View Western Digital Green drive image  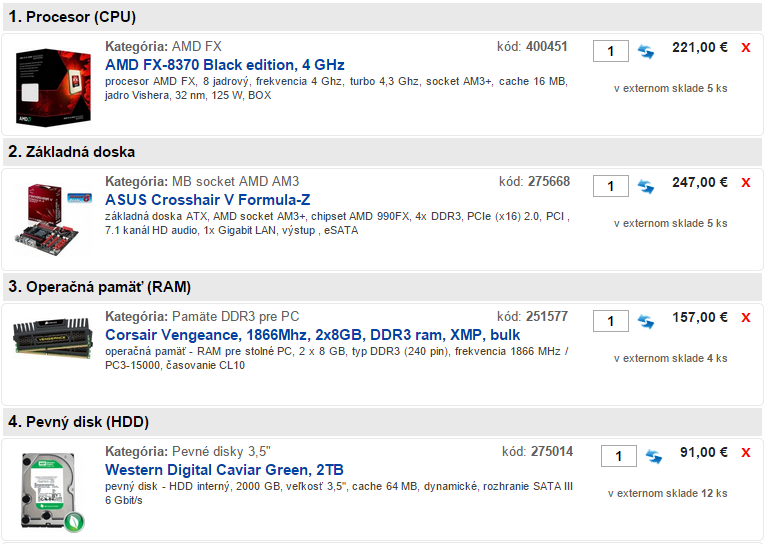[x=53, y=492]
